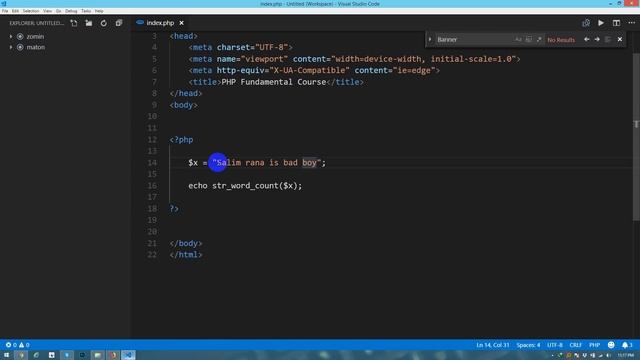
Task: Click the New Folder icon in Explorer
Action: (x=89, y=23)
